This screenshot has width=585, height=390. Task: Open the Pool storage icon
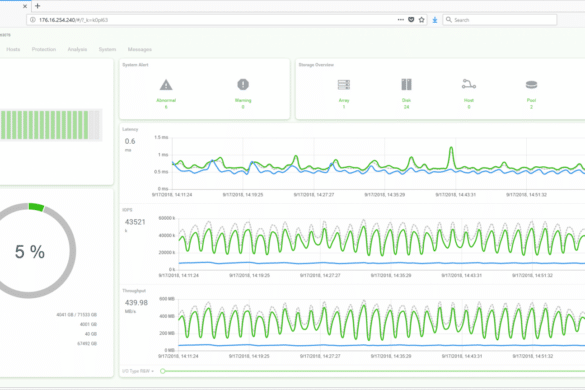(x=531, y=85)
